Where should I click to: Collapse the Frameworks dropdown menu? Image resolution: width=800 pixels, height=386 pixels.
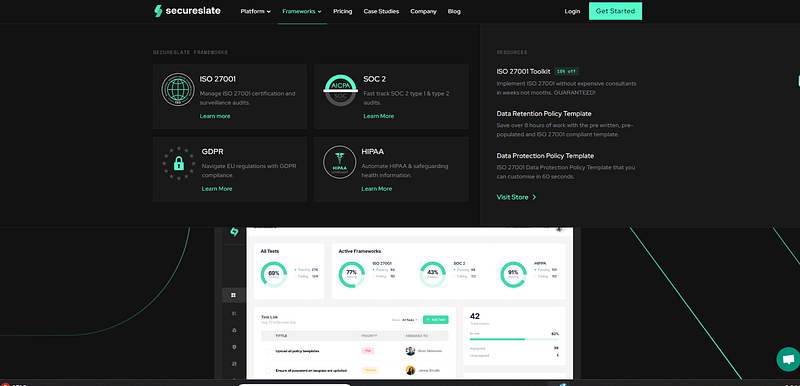[302, 11]
